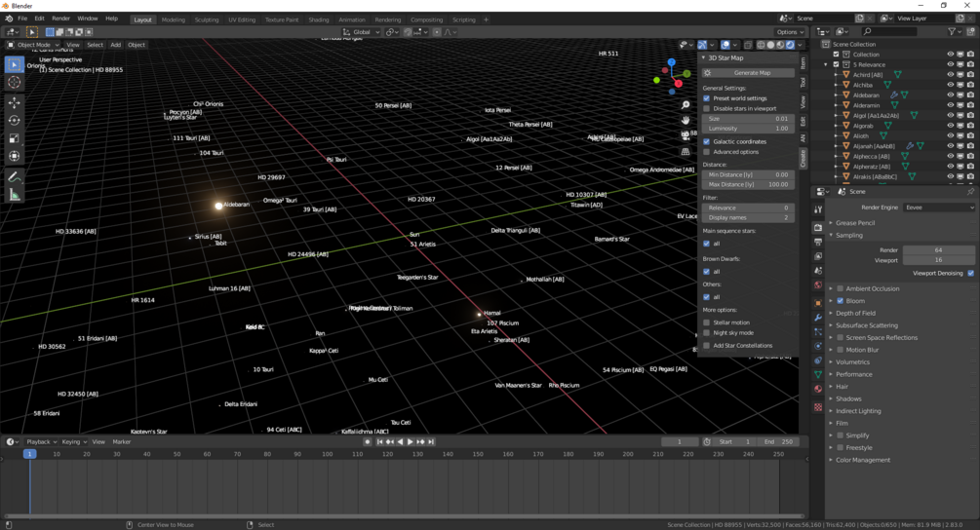Open the Material properties tab icon

click(x=818, y=389)
